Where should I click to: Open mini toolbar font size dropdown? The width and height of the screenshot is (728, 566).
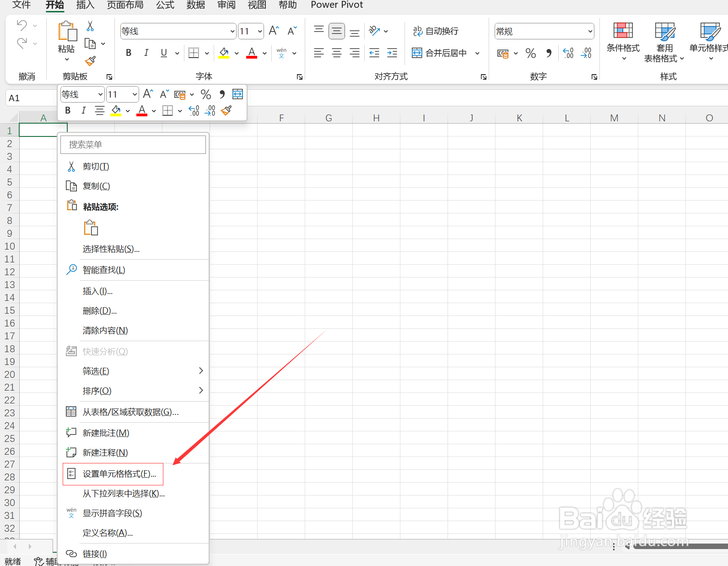tap(135, 95)
